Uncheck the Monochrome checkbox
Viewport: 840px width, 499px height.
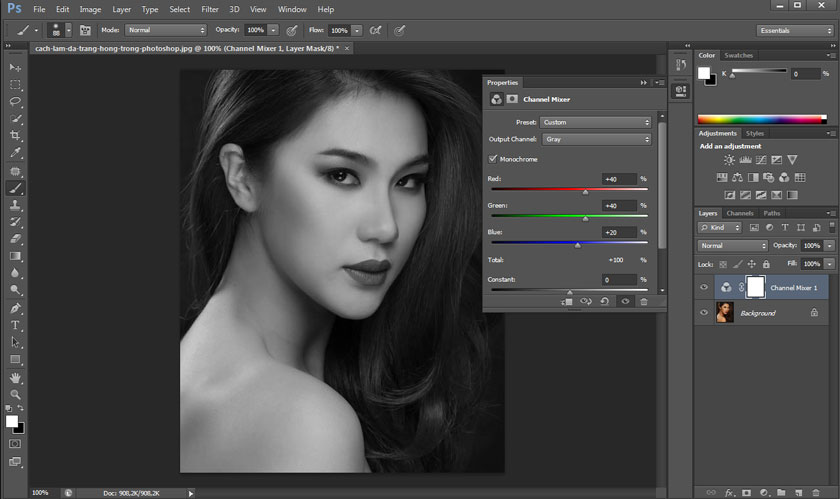pyautogui.click(x=493, y=159)
